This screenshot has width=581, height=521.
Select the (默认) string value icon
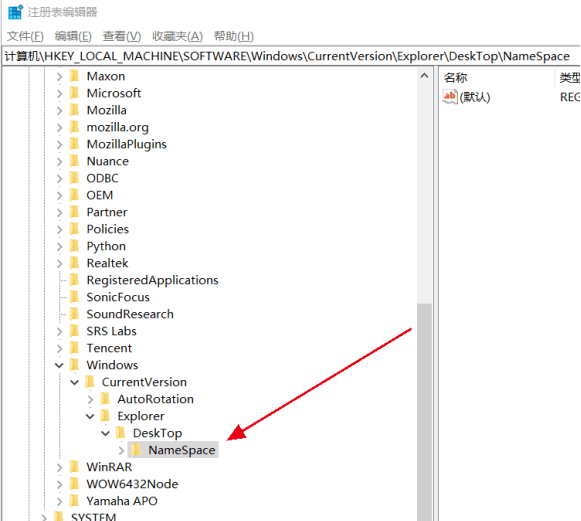pos(450,97)
